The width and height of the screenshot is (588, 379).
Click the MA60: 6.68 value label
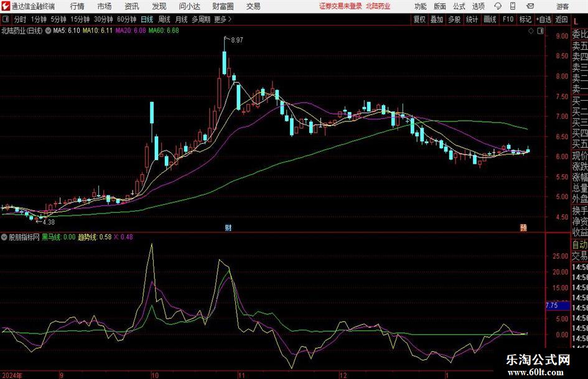tap(164, 30)
